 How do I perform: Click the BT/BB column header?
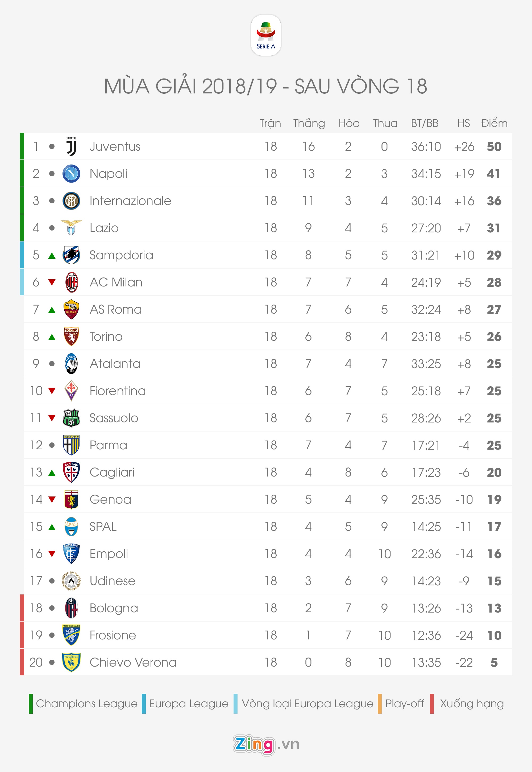point(425,123)
